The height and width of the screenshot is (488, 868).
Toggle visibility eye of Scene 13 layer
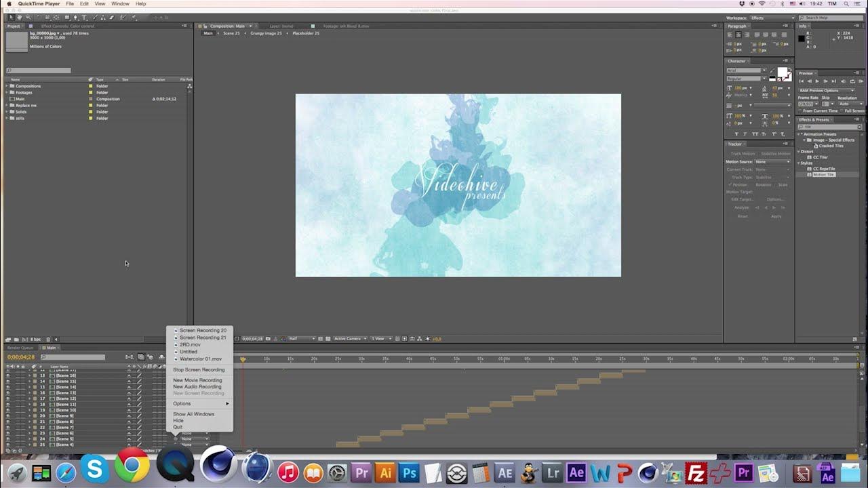click(x=8, y=393)
